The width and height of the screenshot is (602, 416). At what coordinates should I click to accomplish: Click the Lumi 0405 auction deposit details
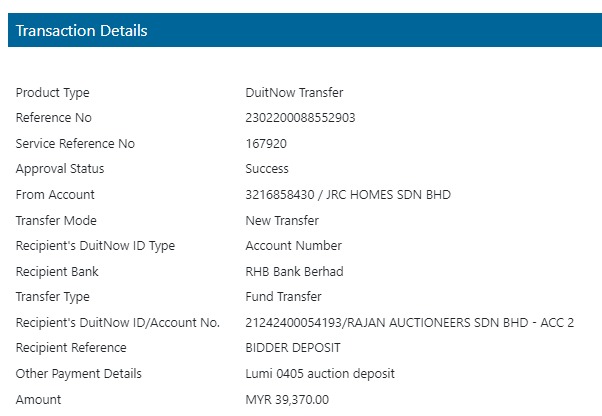tap(320, 374)
